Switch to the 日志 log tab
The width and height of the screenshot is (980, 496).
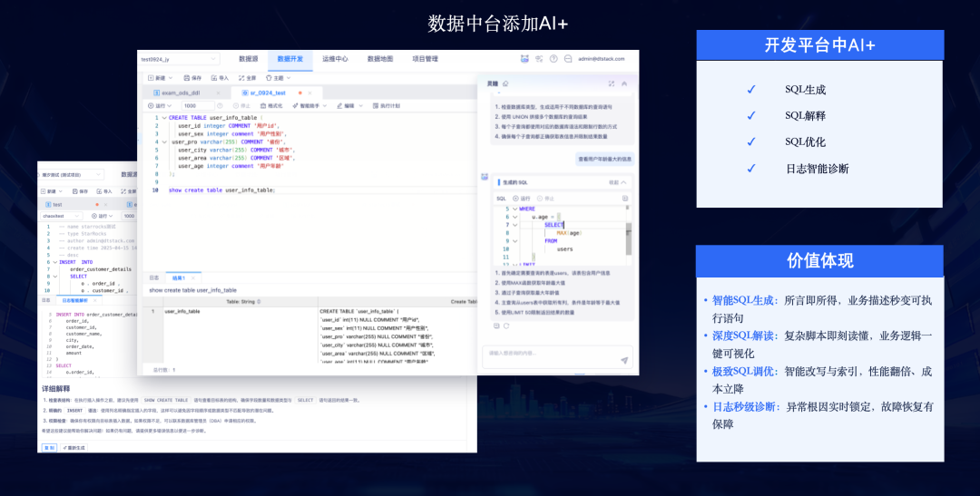point(154,277)
